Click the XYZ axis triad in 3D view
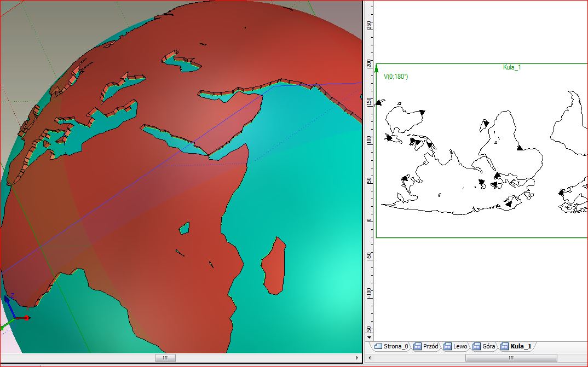Screen dimensions: 588x367 [x=14, y=313]
